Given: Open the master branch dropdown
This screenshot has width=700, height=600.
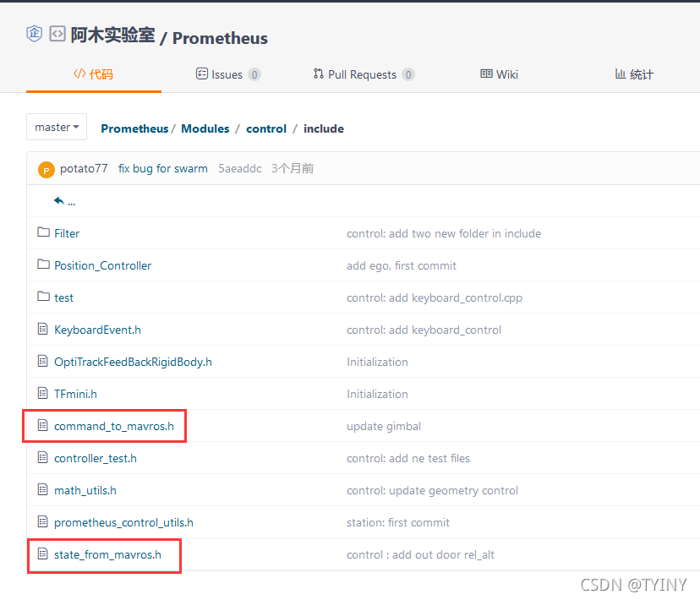Looking at the screenshot, I should (x=57, y=127).
